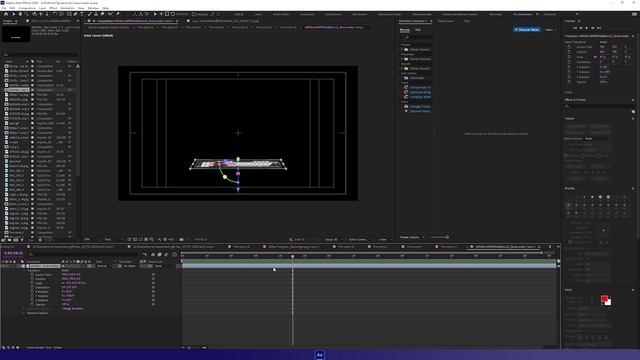Select the Hand tool

pos(20,14)
